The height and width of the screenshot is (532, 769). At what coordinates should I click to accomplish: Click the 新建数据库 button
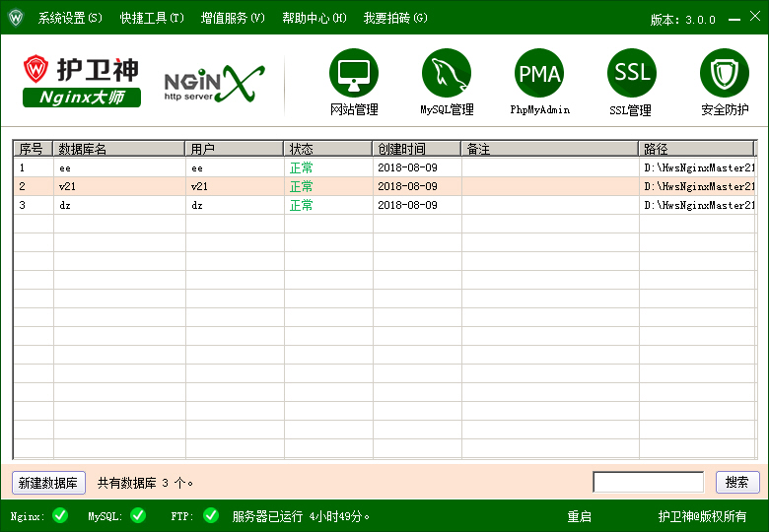[49, 483]
